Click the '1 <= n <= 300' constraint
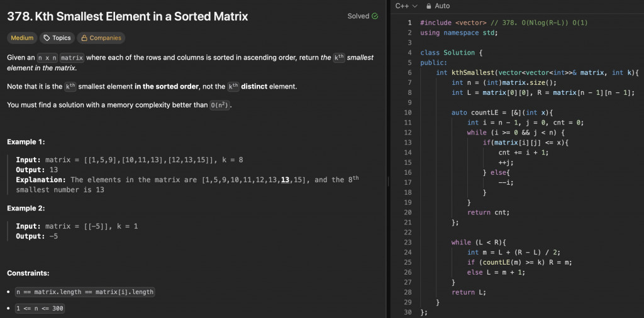Image resolution: width=644 pixels, height=318 pixels. [x=40, y=309]
